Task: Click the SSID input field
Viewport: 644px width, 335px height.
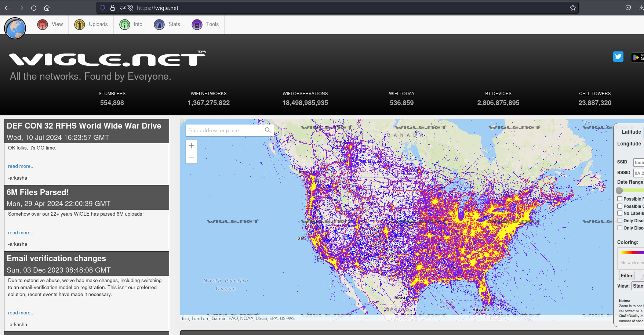Action: (639, 162)
